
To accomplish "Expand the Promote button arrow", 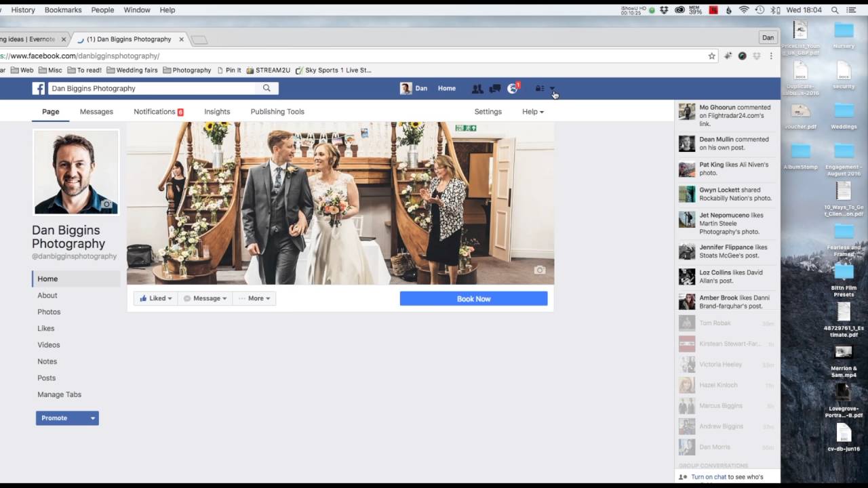I will 93,418.
